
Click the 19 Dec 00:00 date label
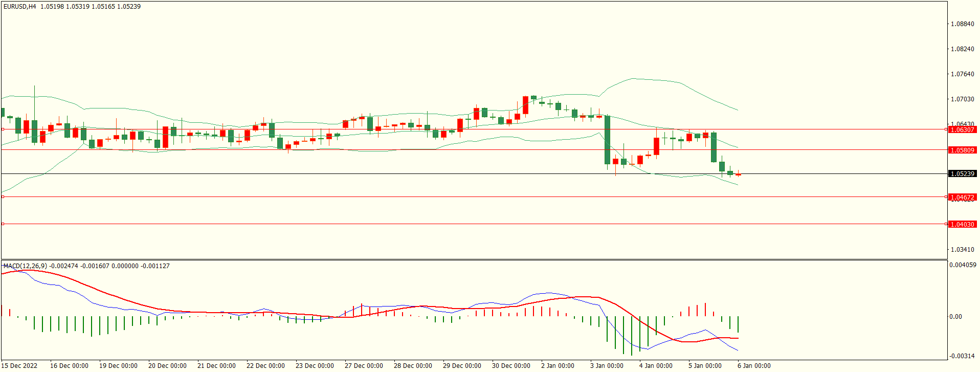pyautogui.click(x=118, y=366)
